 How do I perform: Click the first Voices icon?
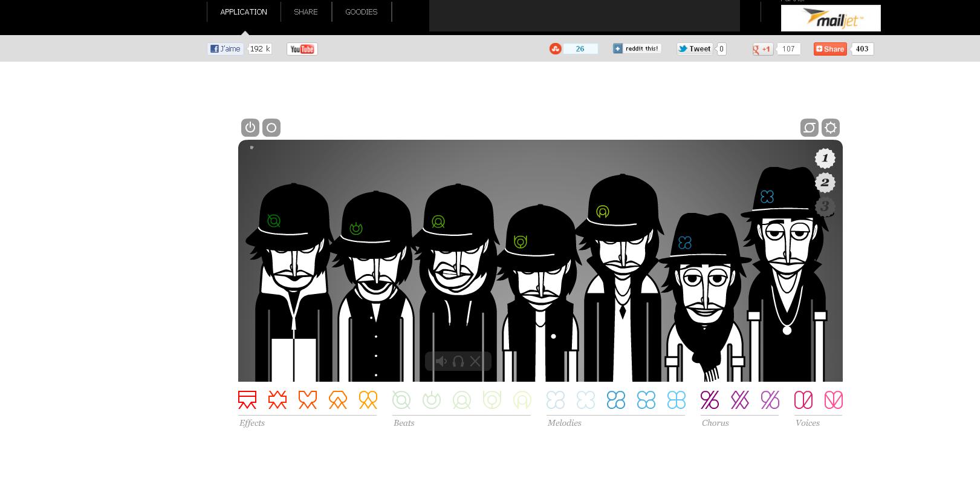(x=803, y=400)
